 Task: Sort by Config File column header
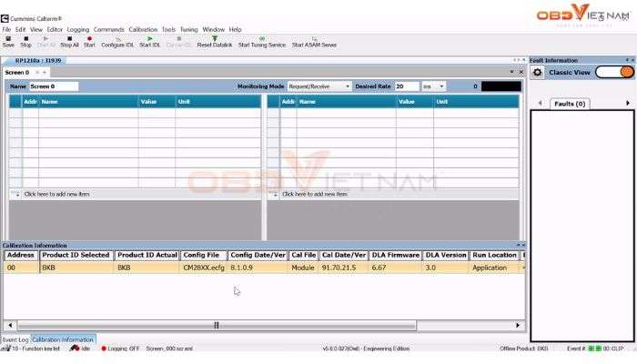[x=203, y=255]
